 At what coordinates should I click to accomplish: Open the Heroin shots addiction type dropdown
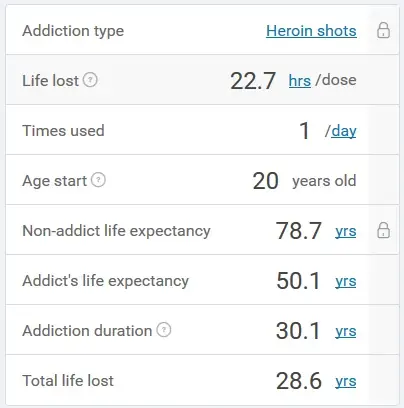click(311, 31)
